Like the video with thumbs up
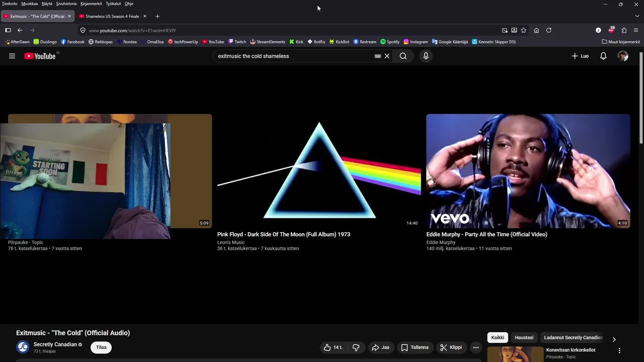 click(x=333, y=347)
